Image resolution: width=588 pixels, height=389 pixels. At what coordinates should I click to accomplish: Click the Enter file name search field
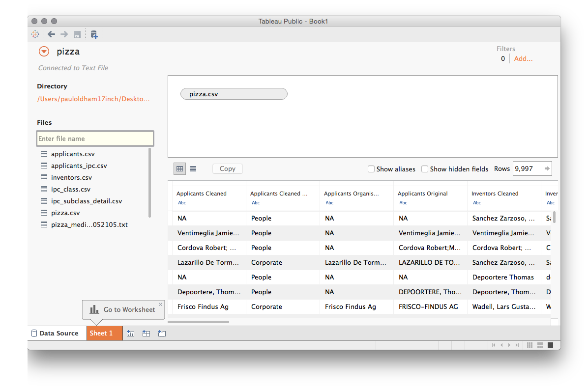coord(95,139)
